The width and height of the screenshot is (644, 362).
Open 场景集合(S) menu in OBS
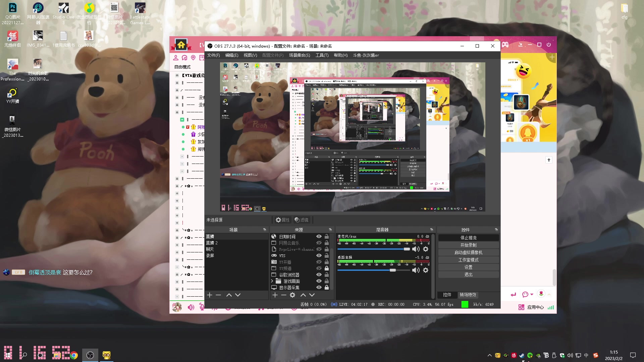tap(300, 55)
